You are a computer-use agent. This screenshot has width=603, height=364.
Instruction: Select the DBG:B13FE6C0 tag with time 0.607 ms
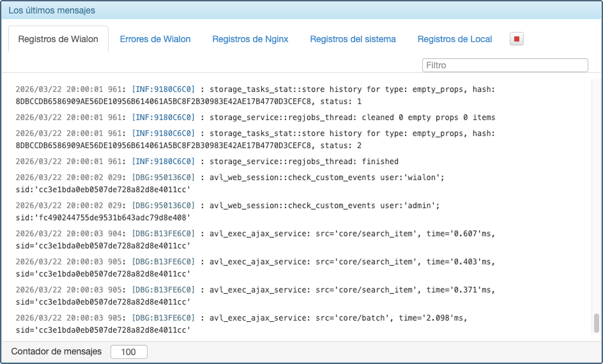(x=163, y=234)
